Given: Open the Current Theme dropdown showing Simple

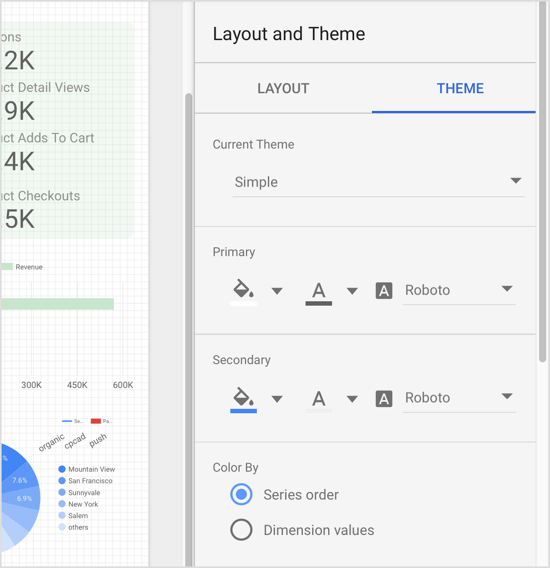Looking at the screenshot, I should pos(378,182).
